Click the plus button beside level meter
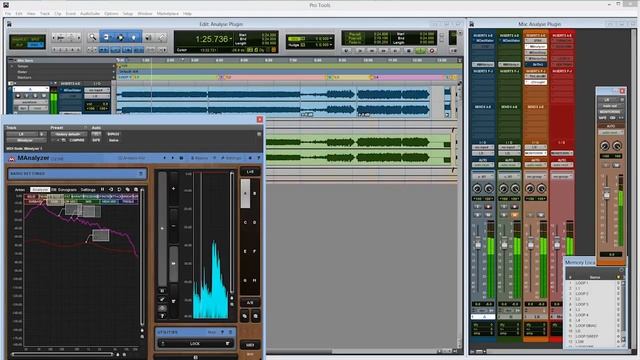640x360 pixels. point(173,189)
